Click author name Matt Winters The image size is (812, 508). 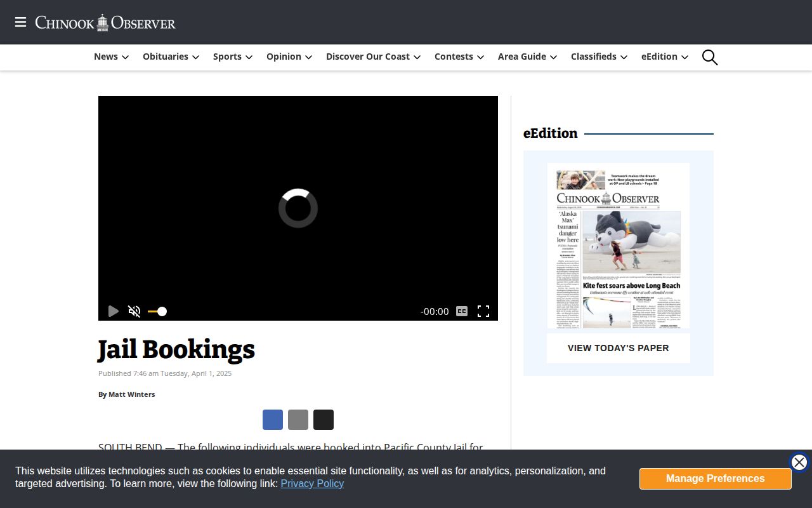[131, 394]
